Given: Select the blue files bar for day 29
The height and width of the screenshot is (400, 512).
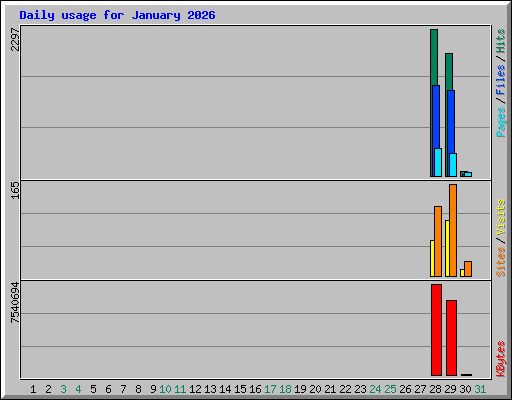Looking at the screenshot, I should tap(451, 122).
